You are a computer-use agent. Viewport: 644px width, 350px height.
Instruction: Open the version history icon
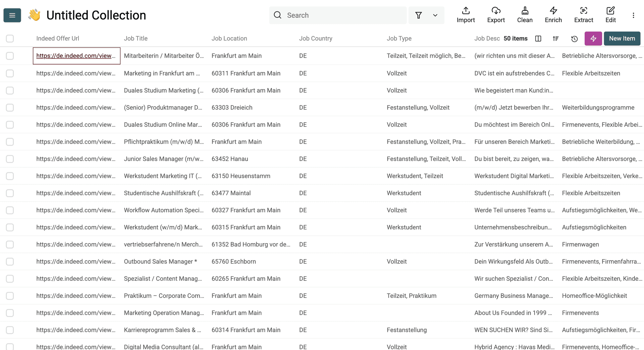(x=575, y=39)
